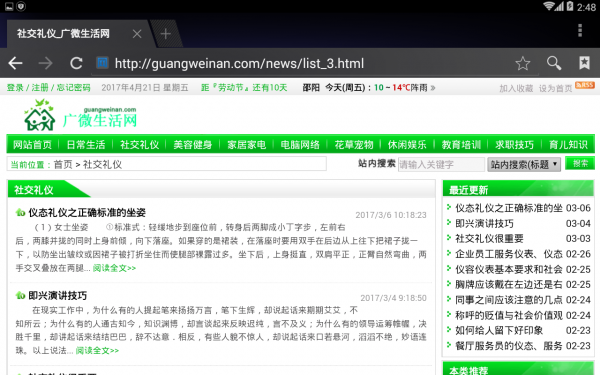Open the bookmarks ribbon icon
Image resolution: width=600 pixels, height=375 pixels.
pyautogui.click(x=584, y=63)
